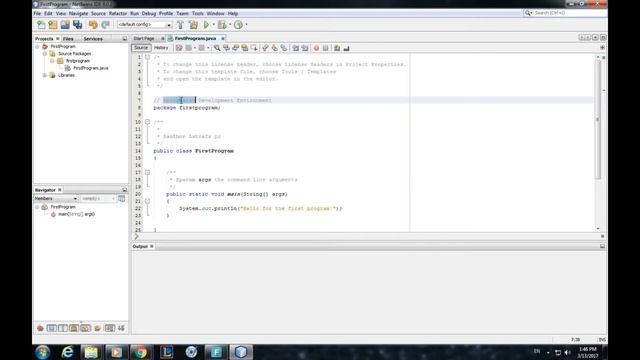This screenshot has height=360, width=640.
Task: Open the Refactor menu
Action: 118,13
